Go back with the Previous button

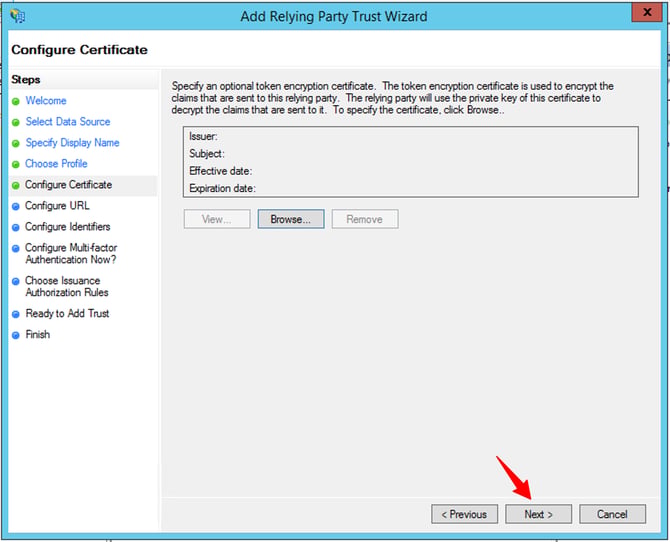tap(464, 514)
